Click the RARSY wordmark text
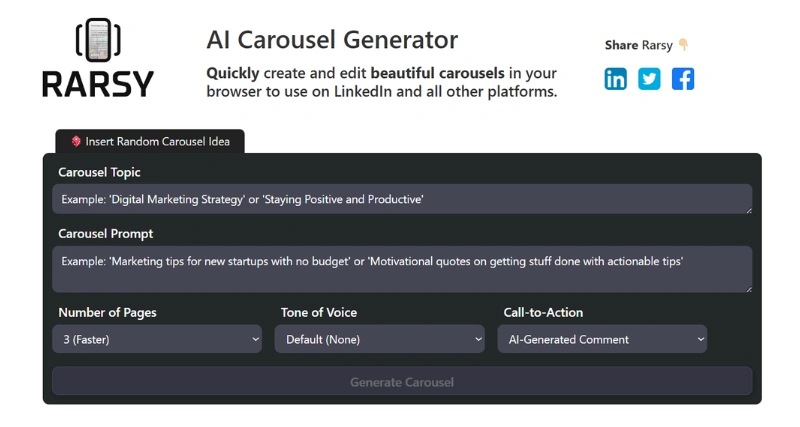Viewport: 800px width, 427px height. 98,83
